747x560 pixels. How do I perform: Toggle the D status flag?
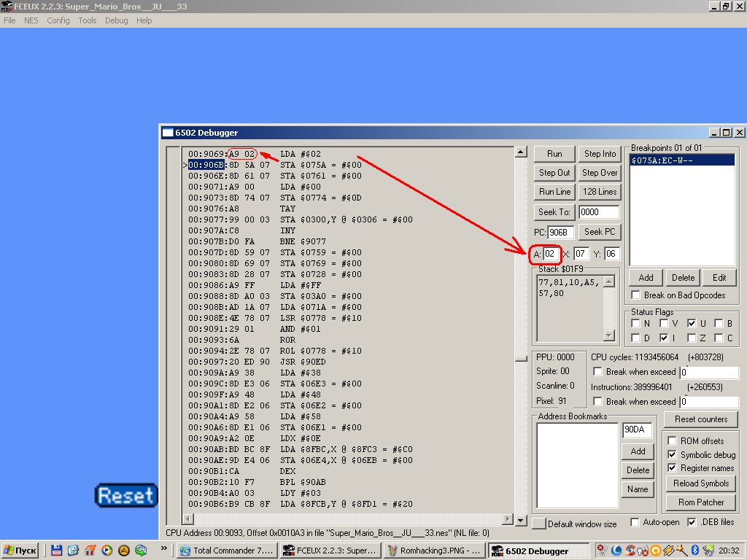coord(635,338)
